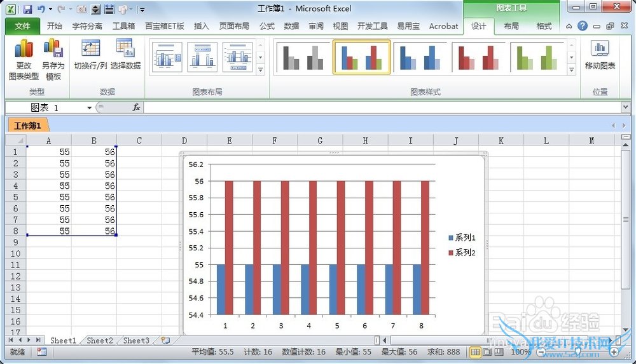Open the 数据 (Data) tab
This screenshot has height=364, width=636.
coord(291,26)
